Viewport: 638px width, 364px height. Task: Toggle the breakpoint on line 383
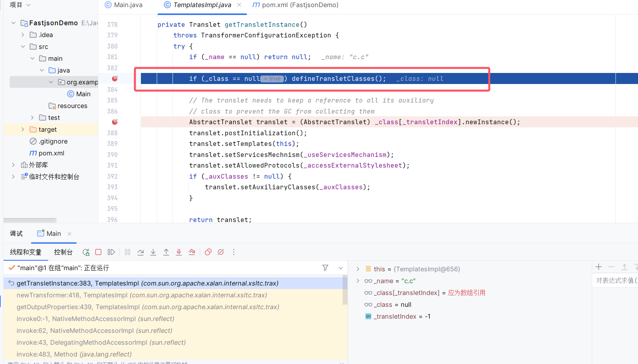click(x=115, y=78)
